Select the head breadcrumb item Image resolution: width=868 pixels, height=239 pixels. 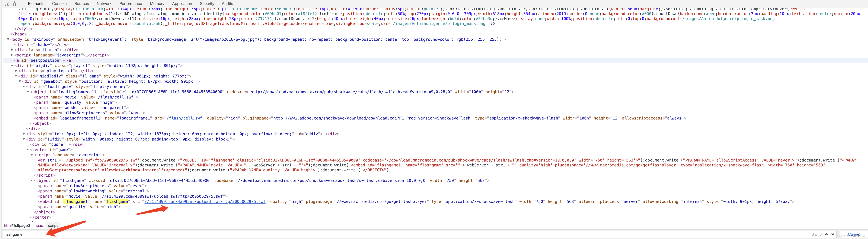click(x=39, y=226)
